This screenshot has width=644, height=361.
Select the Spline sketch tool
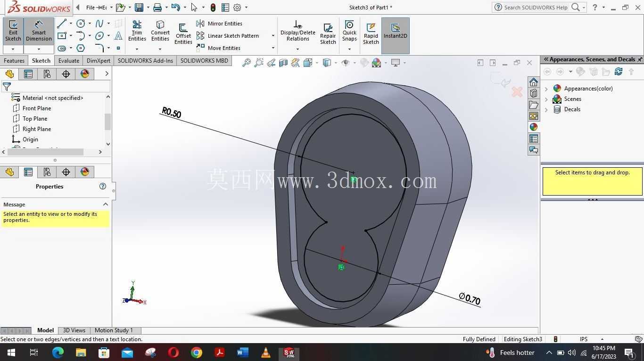pyautogui.click(x=99, y=24)
